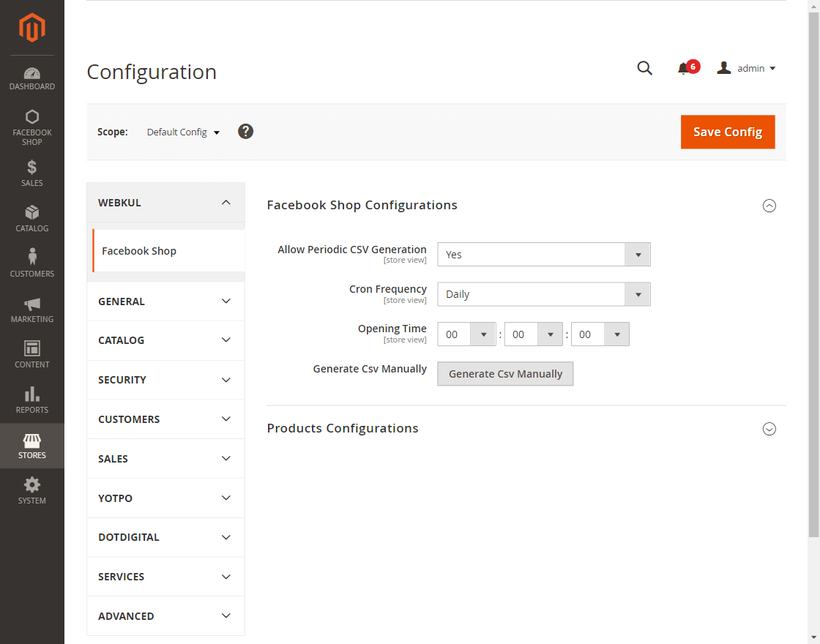This screenshot has width=820, height=644.
Task: Expand the CUSTOMERS config section
Action: click(165, 419)
